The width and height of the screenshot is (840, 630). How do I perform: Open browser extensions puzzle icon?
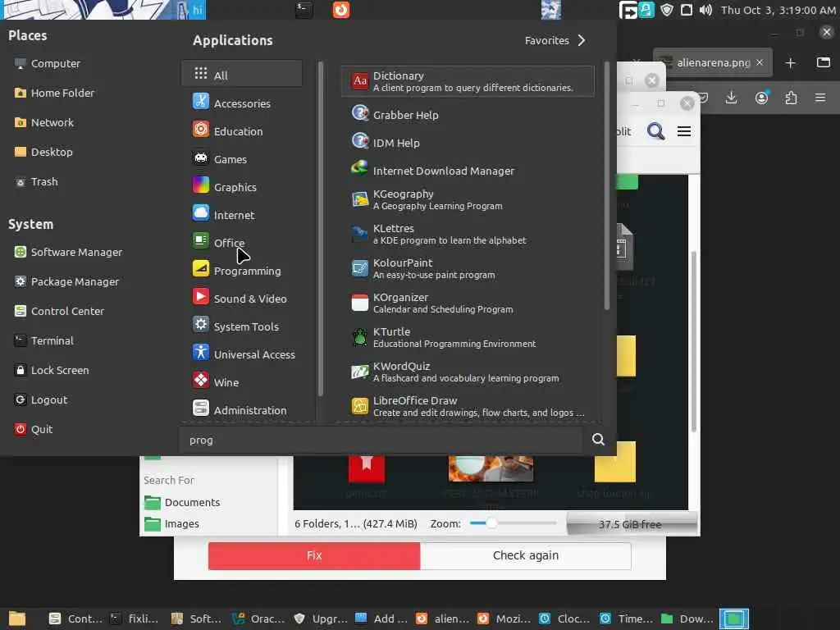791,98
